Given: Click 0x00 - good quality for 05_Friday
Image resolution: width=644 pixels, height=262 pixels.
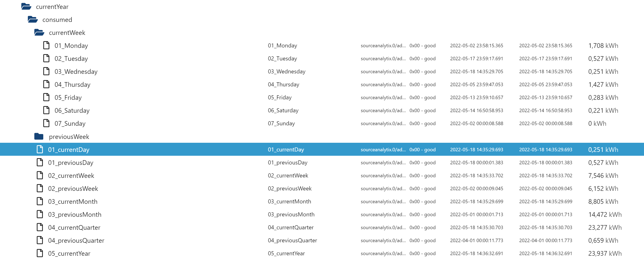Looking at the screenshot, I should [422, 98].
